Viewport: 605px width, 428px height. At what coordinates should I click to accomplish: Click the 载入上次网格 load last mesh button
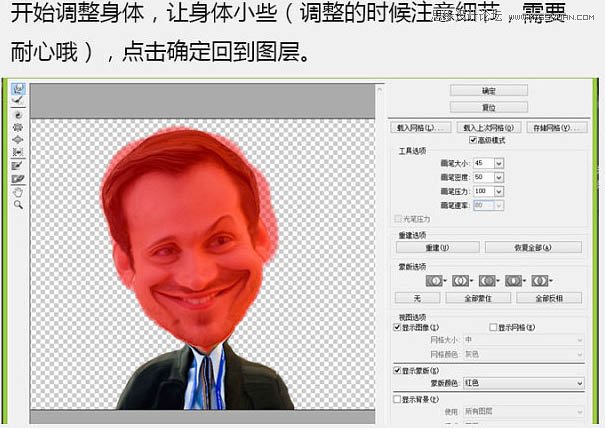point(488,128)
